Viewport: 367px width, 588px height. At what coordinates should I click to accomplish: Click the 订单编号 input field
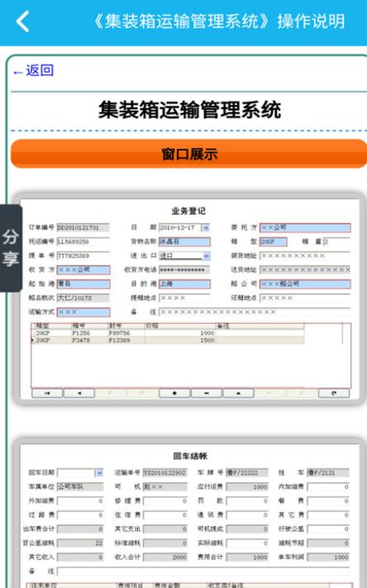83,228
